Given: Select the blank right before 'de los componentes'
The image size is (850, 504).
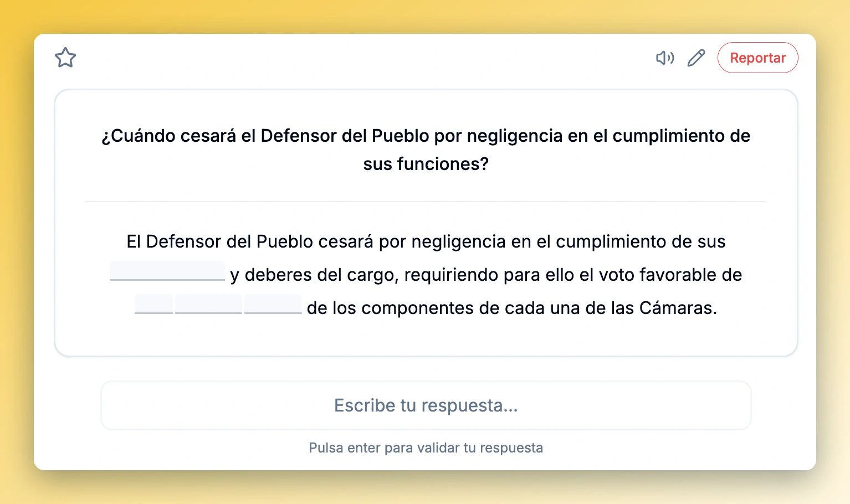Looking at the screenshot, I should tap(273, 305).
